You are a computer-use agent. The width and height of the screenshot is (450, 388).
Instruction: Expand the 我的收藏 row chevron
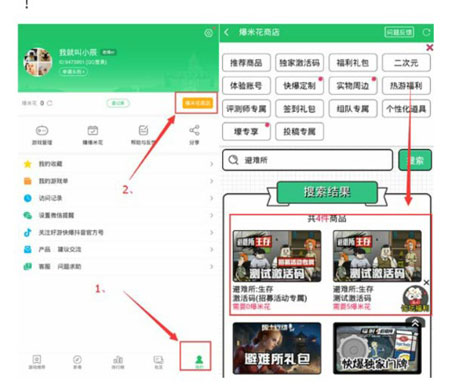click(x=212, y=164)
